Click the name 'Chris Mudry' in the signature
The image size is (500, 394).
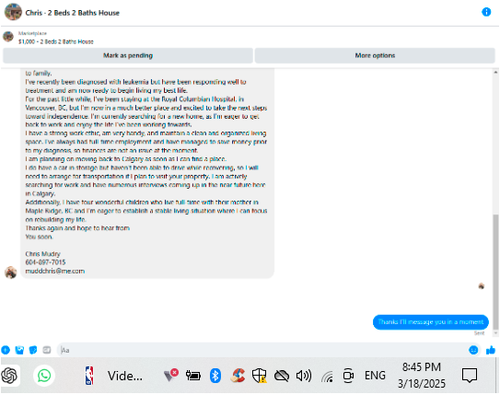[43, 254]
